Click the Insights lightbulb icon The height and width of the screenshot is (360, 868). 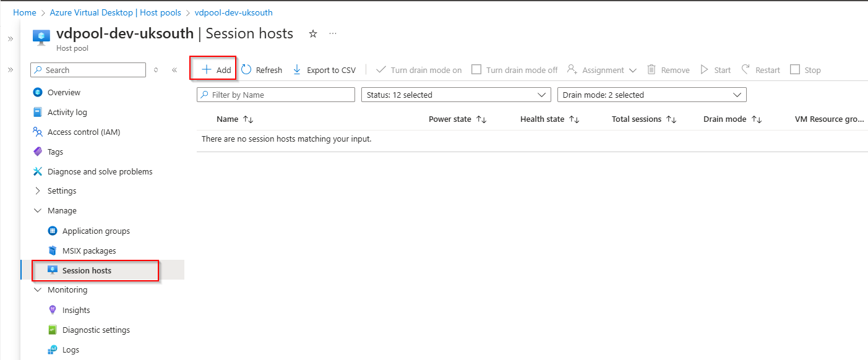click(x=53, y=310)
